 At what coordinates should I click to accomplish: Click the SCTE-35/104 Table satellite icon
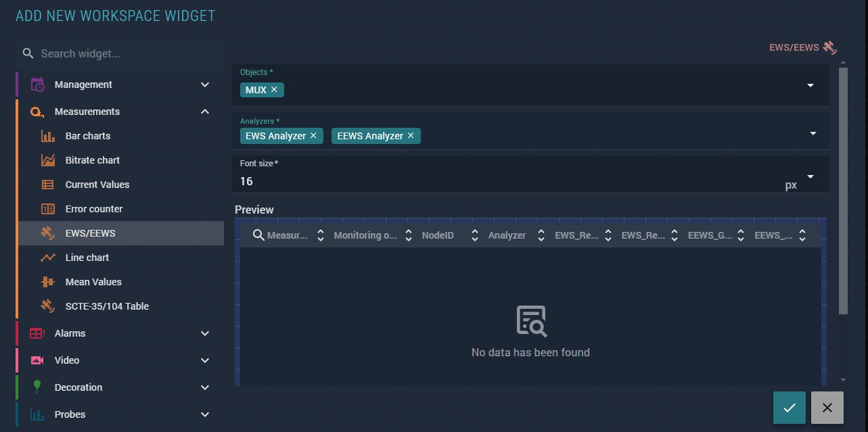(x=48, y=306)
